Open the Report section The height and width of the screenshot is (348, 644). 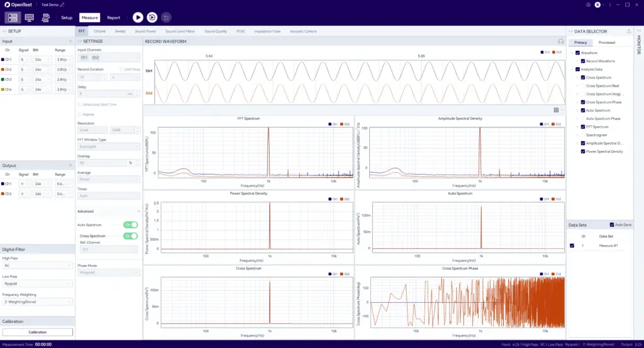(x=113, y=18)
